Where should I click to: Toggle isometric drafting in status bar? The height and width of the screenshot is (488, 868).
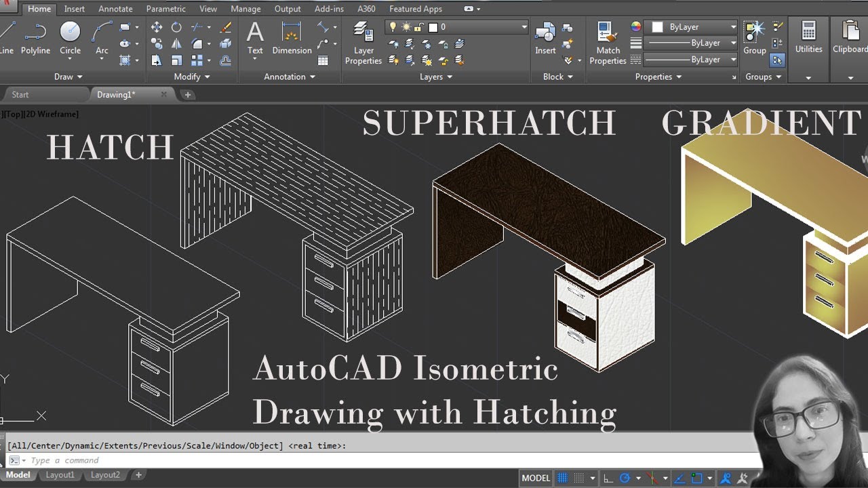[x=653, y=478]
